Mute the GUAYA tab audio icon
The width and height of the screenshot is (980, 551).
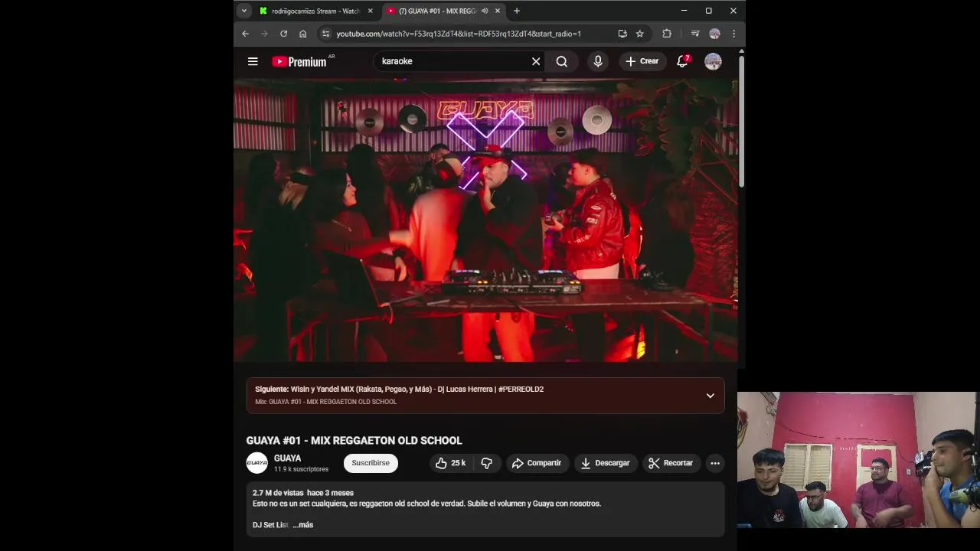tap(485, 11)
